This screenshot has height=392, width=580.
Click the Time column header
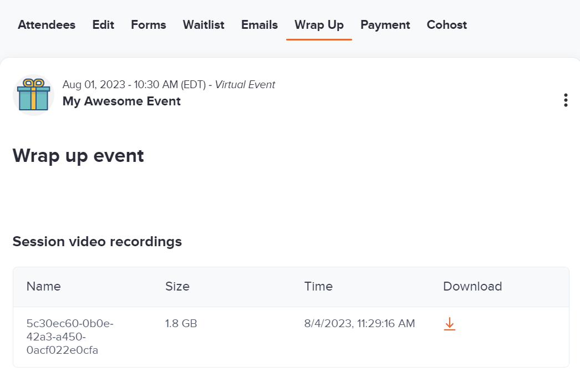coord(318,287)
